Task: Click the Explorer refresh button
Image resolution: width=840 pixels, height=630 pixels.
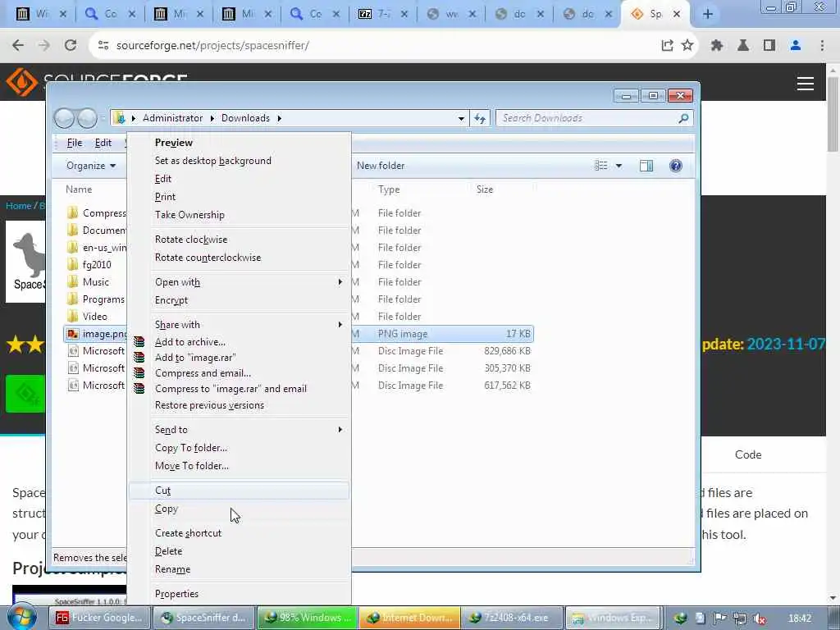Action: (x=479, y=118)
